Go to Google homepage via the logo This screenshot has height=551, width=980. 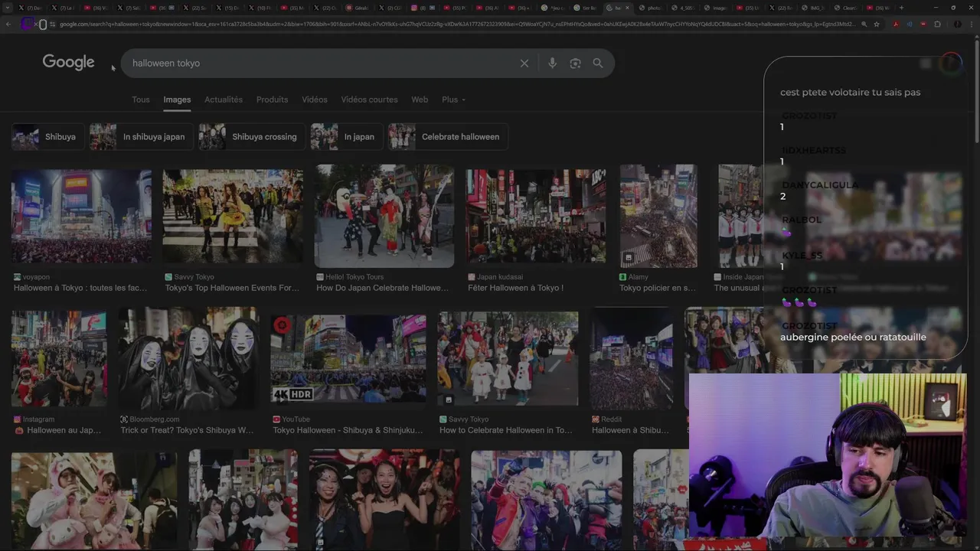(x=68, y=62)
